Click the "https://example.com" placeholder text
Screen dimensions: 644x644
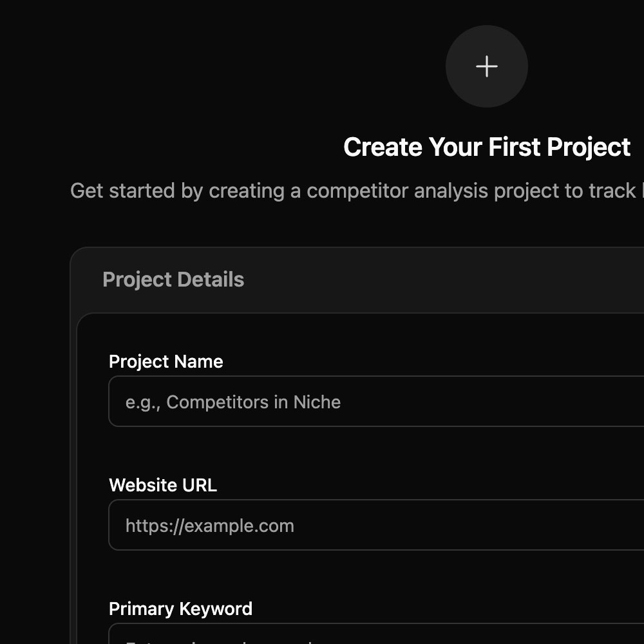pos(209,526)
